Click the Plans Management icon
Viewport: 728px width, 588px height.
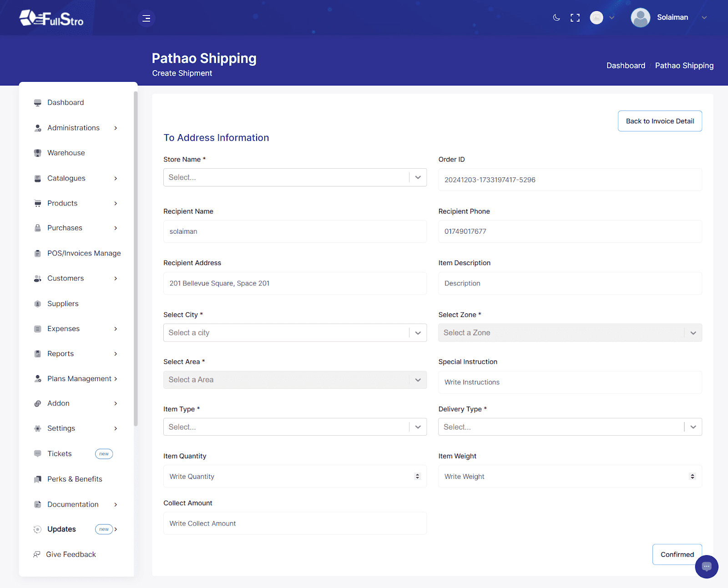38,379
